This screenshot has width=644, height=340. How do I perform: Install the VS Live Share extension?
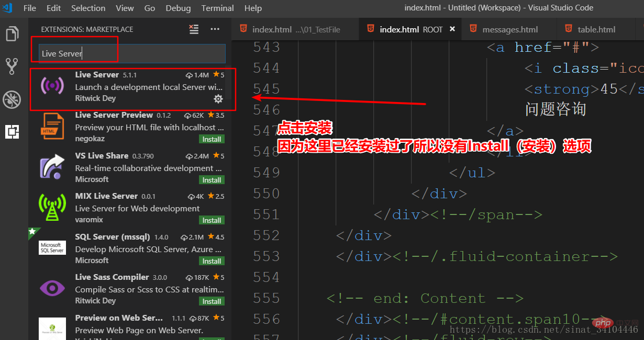212,179
